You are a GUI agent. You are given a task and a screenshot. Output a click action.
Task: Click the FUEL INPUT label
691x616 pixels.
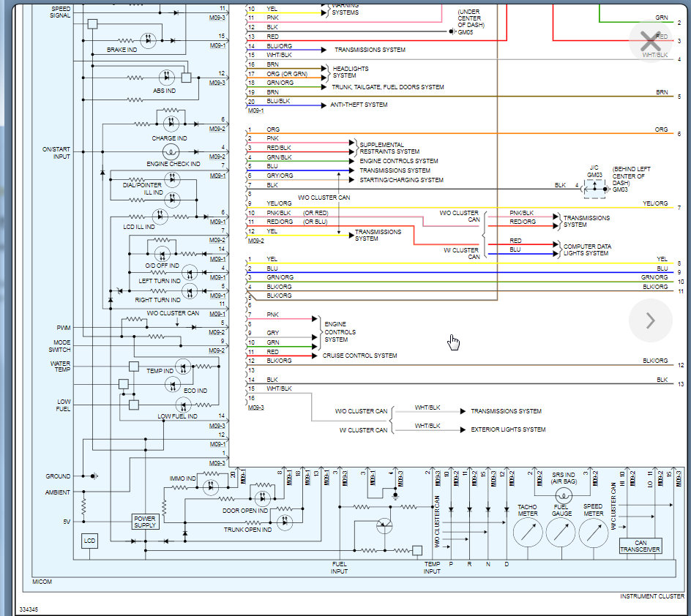pyautogui.click(x=340, y=568)
